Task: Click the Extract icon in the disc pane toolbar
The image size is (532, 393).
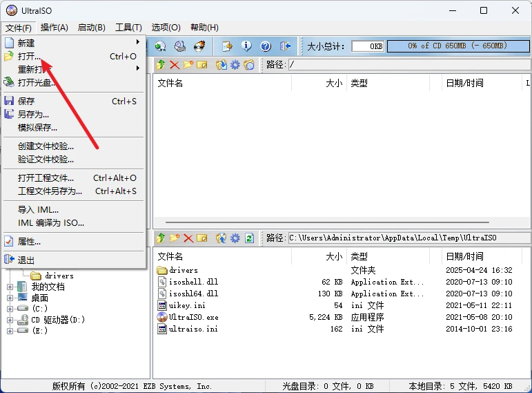Action: point(221,64)
